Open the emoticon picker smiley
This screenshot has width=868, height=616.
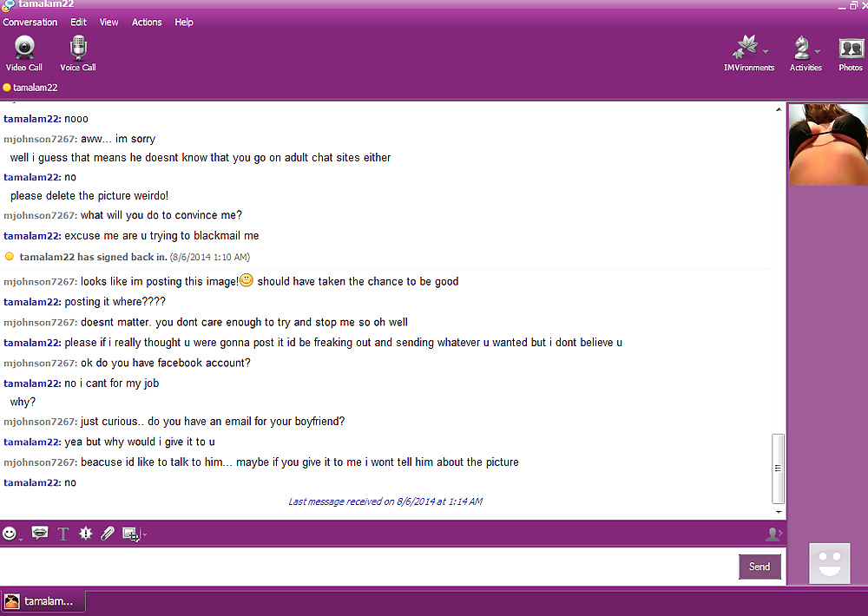10,534
